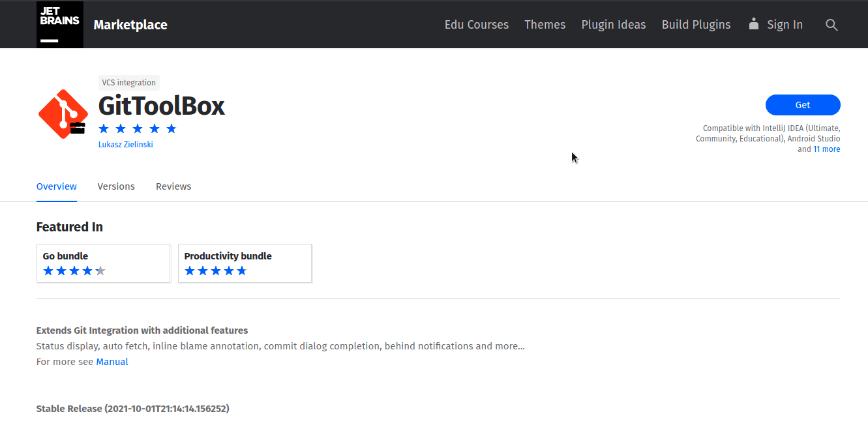Open the Manual link
868x425 pixels.
click(x=112, y=361)
